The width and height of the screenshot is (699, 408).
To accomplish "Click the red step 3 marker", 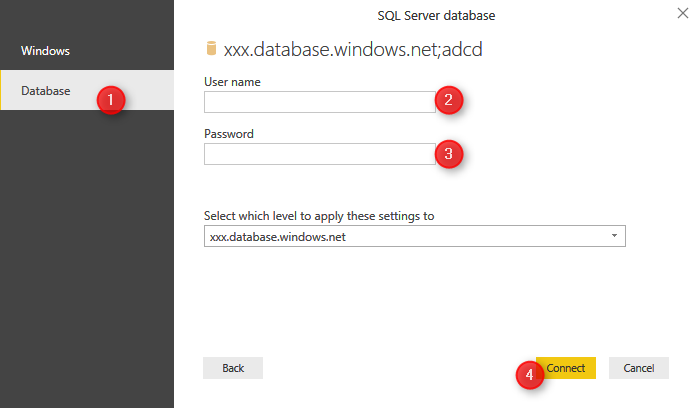I will click(x=449, y=153).
